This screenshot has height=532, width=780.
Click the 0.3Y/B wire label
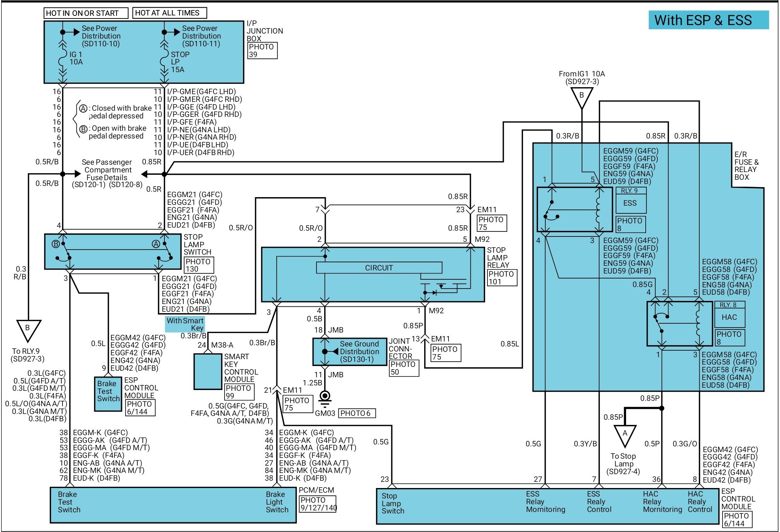(x=585, y=444)
